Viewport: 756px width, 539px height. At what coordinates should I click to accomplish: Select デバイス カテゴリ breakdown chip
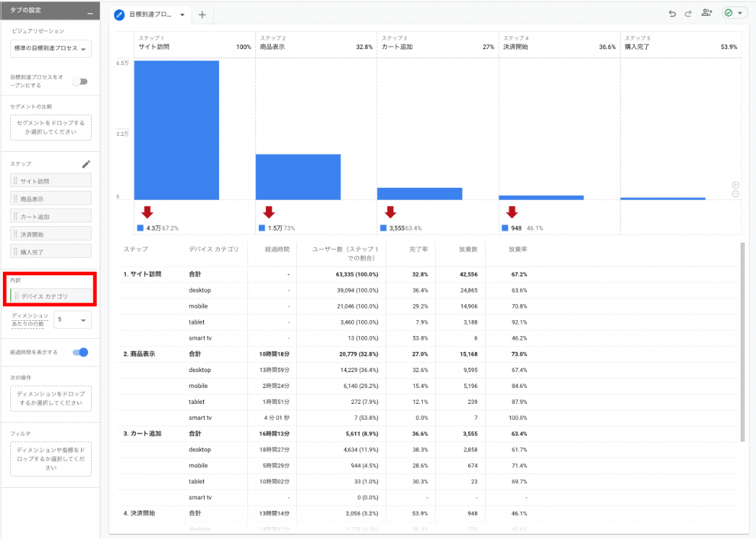tap(51, 296)
